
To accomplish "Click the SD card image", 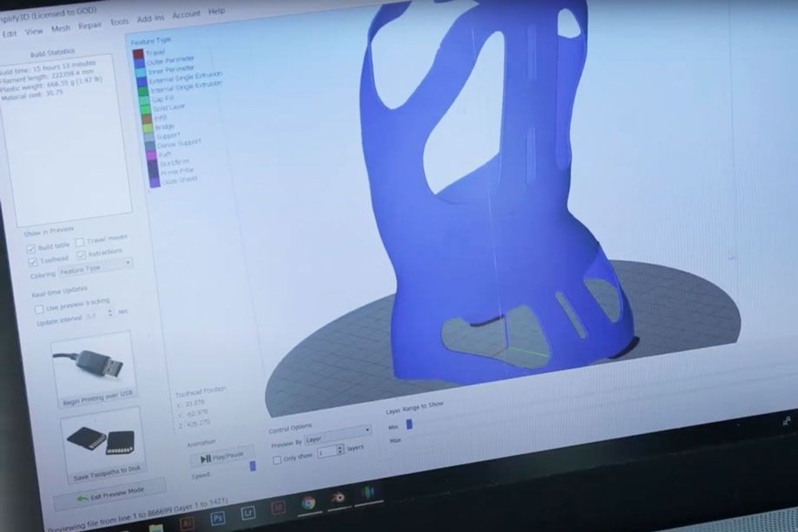I will [101, 441].
